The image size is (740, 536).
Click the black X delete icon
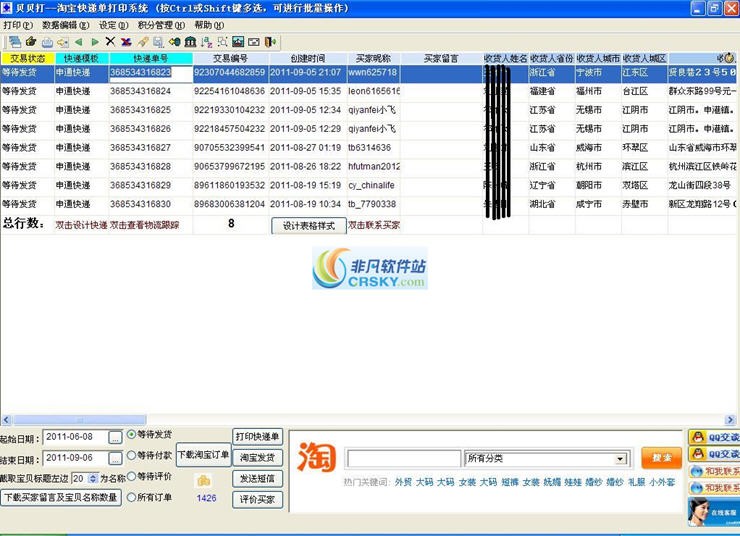click(x=110, y=42)
